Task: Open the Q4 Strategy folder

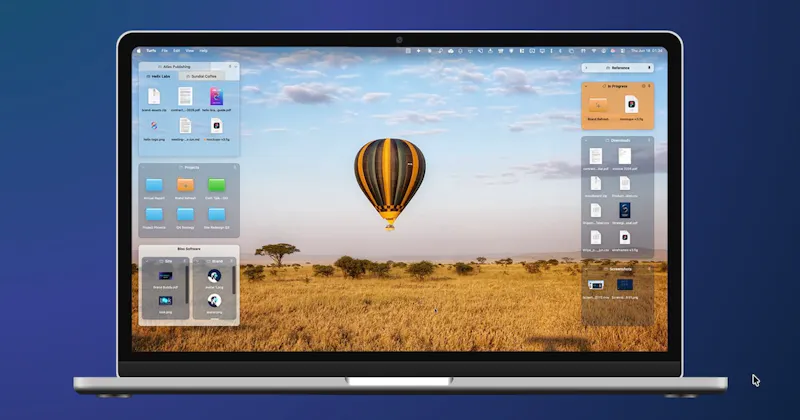Action: (185, 214)
